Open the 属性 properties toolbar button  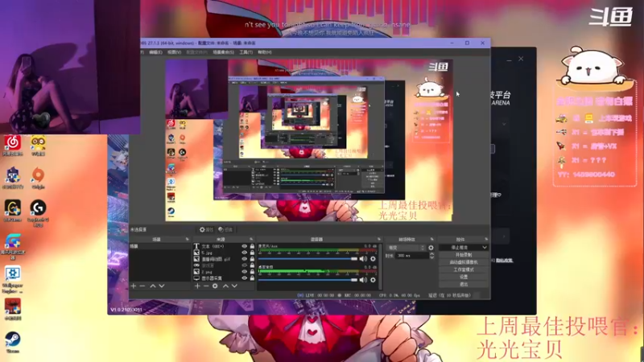pyautogui.click(x=207, y=229)
